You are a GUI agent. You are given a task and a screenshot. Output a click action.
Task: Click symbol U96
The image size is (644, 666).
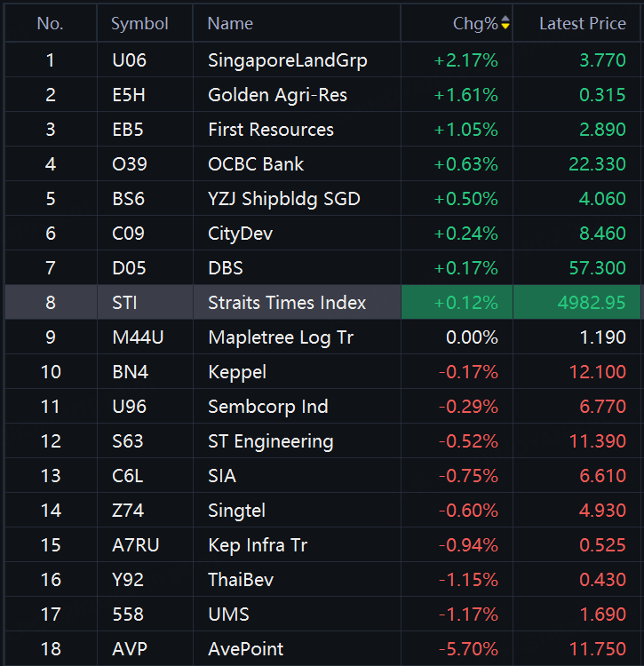pos(129,407)
